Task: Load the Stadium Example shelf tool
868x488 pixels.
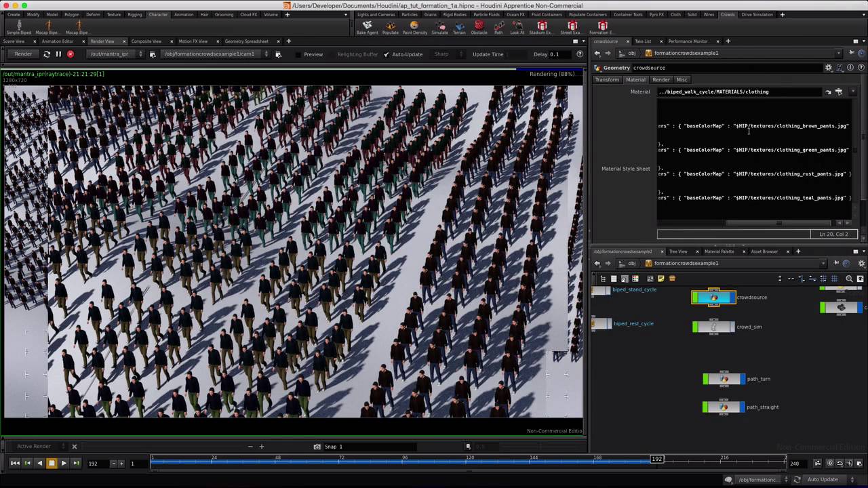Action: point(542,27)
